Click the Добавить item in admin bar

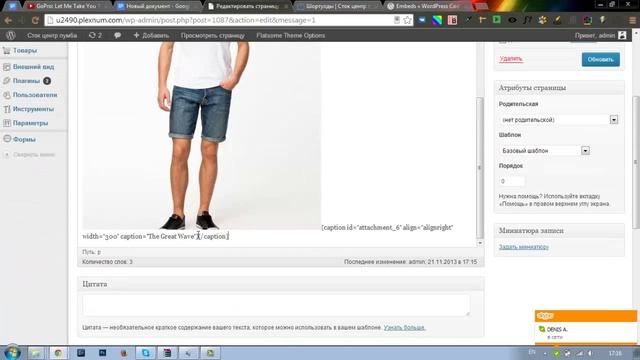(x=151, y=36)
